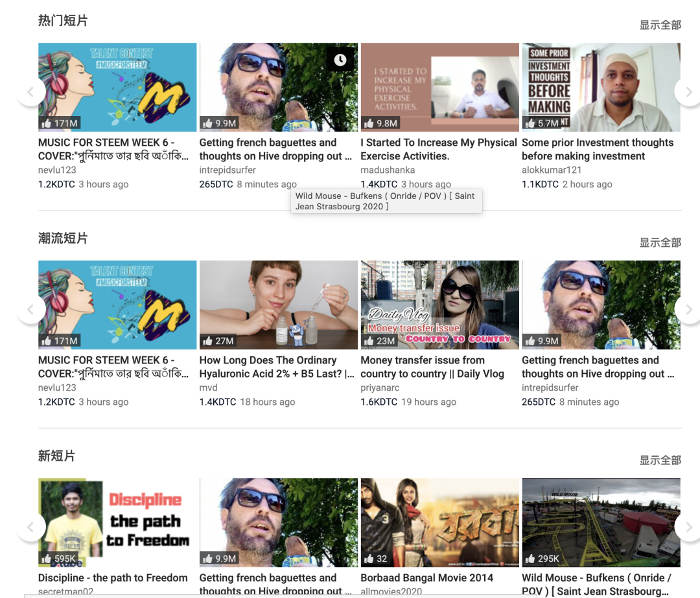This screenshot has height=598, width=700.
Task: Click the left carousel arrow in 潮流短片 row
Action: click(31, 309)
